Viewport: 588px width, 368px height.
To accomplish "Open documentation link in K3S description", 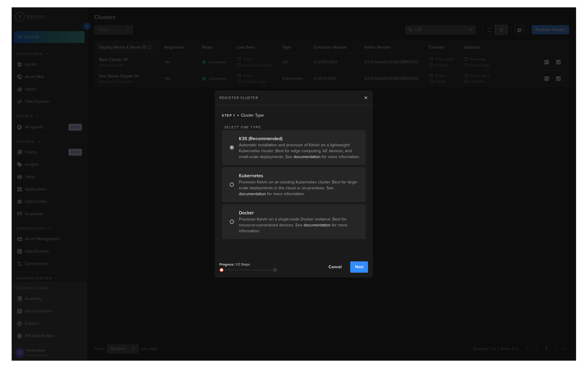I will pos(307,157).
